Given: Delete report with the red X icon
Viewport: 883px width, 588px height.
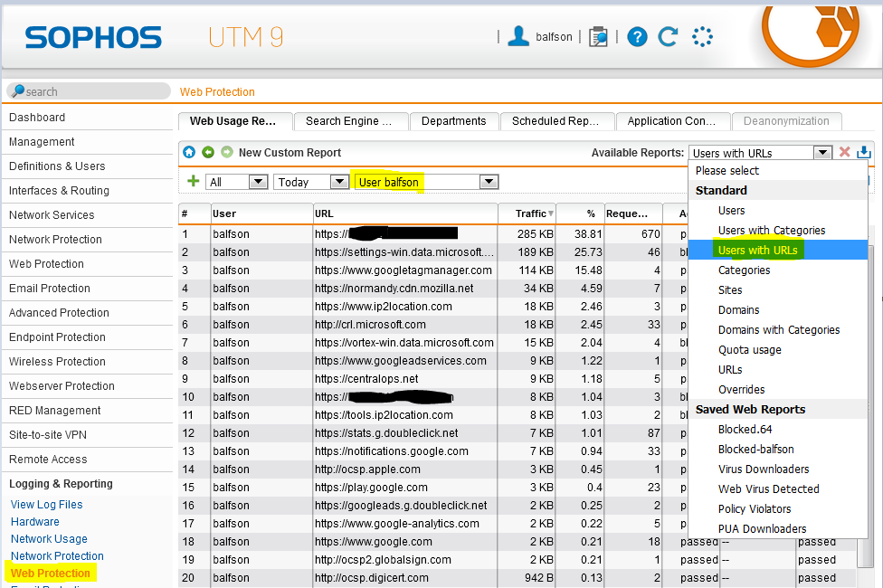Looking at the screenshot, I should pos(844,152).
